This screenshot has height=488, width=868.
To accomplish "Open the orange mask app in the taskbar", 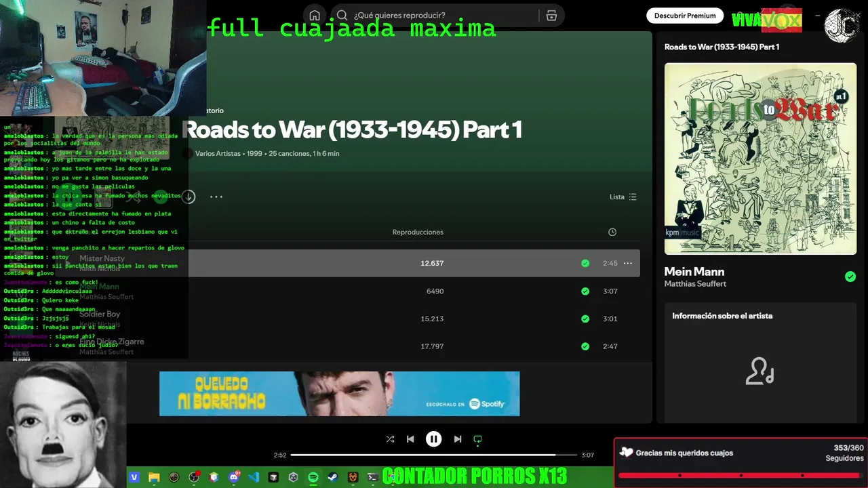I will click(353, 478).
